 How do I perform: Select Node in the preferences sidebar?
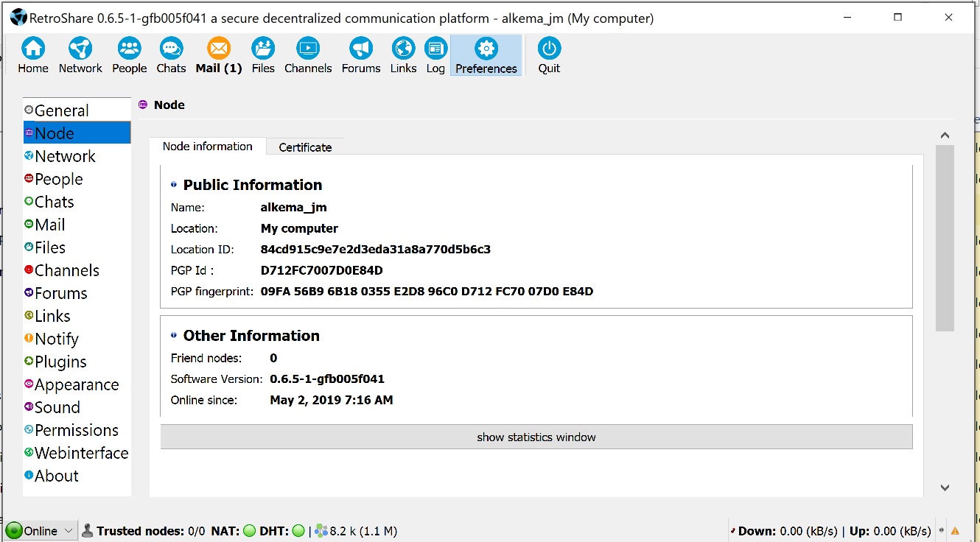pos(77,133)
